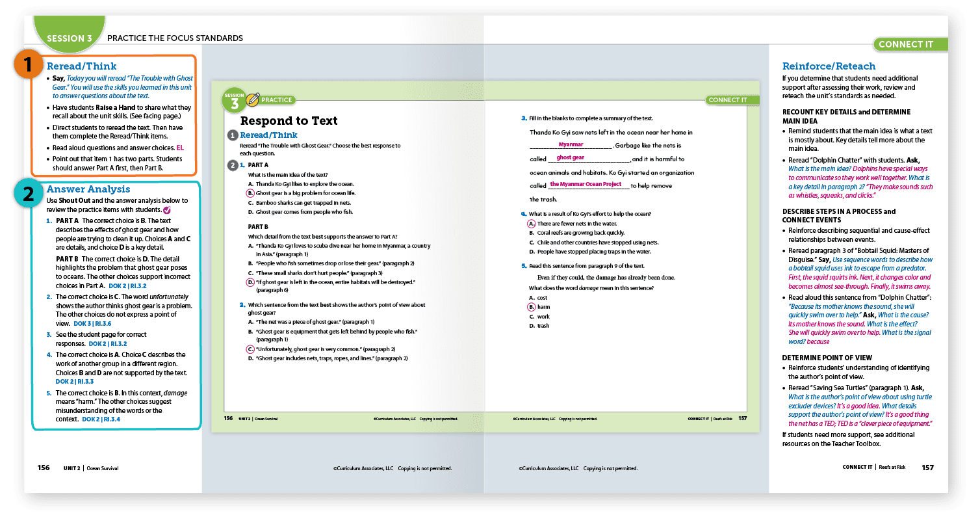The width and height of the screenshot is (980, 517).
Task: Click the DOK 2 | RI.3.4 standard link
Action: 101,419
